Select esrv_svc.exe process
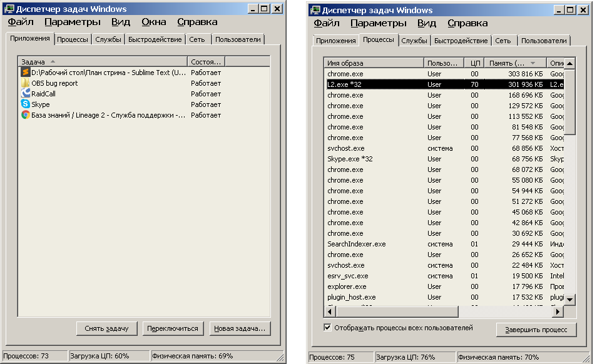The height and width of the screenshot is (364, 607). point(445,276)
